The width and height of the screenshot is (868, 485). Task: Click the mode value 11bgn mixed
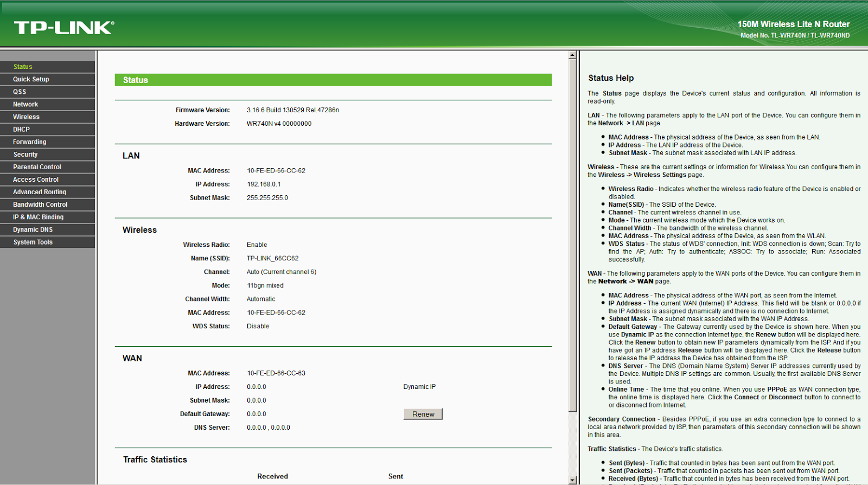point(265,285)
